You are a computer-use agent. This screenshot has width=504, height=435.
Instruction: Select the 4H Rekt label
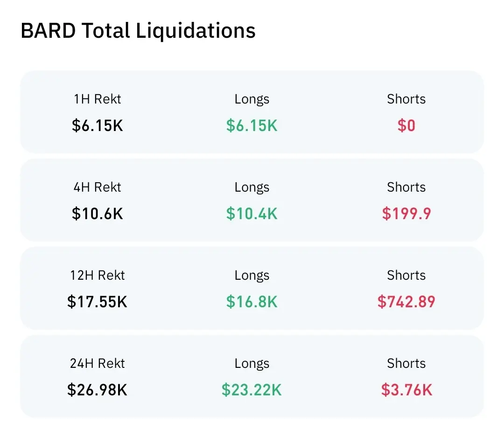coord(98,187)
